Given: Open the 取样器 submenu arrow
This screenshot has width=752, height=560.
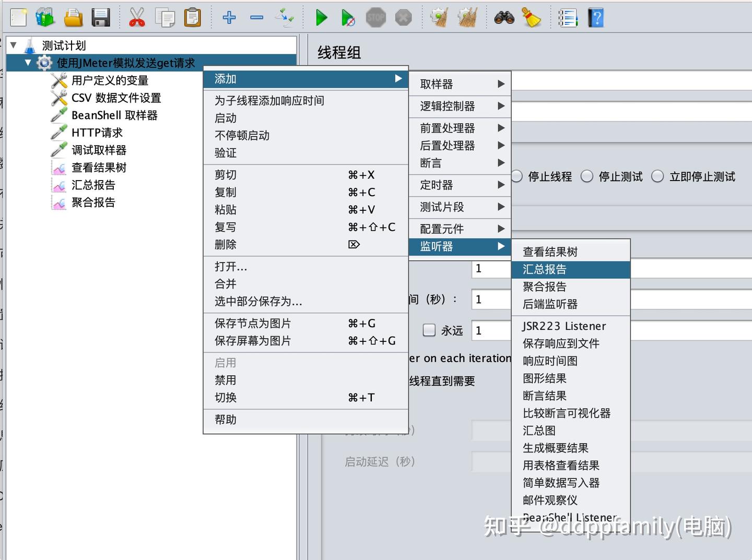Looking at the screenshot, I should coord(501,84).
